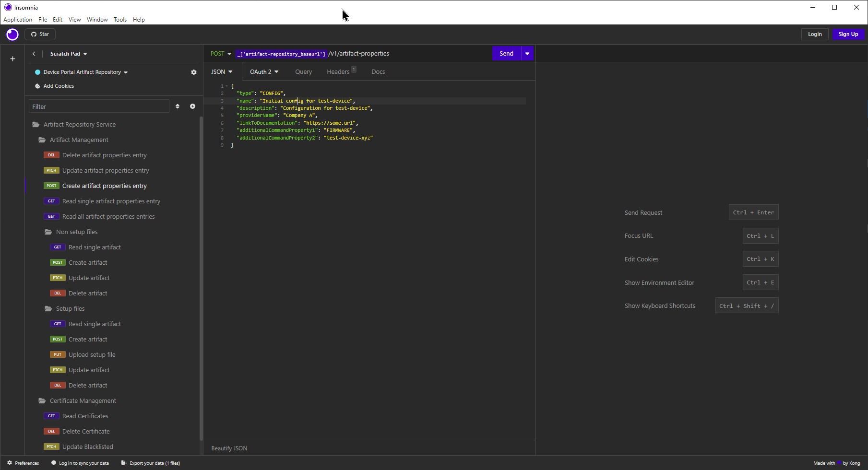Click the Sign Up button
Viewport: 868px width, 470px height.
click(x=848, y=35)
